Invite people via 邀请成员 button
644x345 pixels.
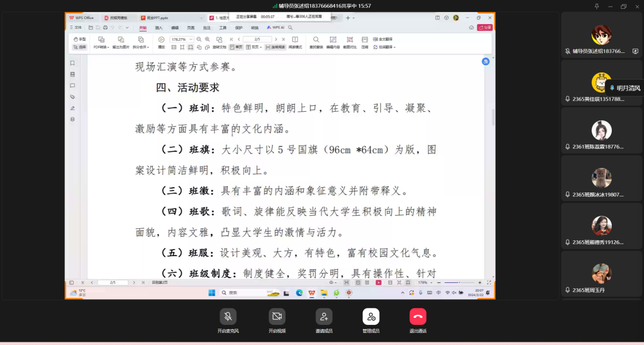324,316
